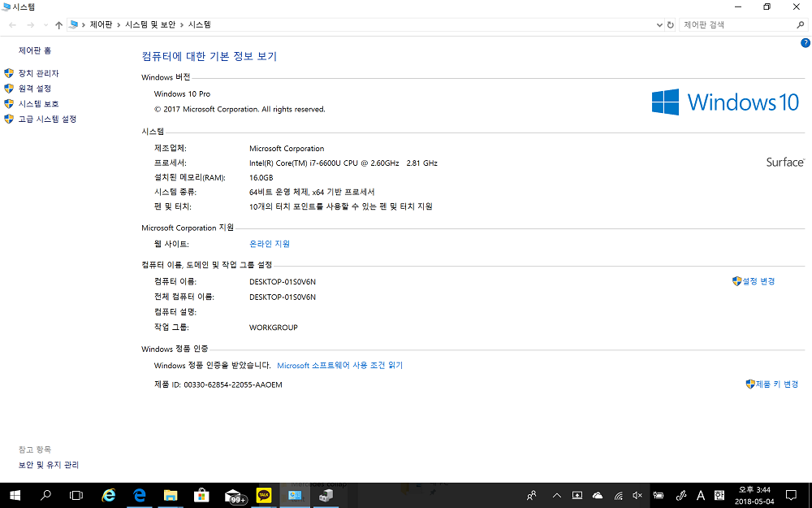Open 보안 및 유지 관리 link
812x508 pixels.
tap(49, 465)
